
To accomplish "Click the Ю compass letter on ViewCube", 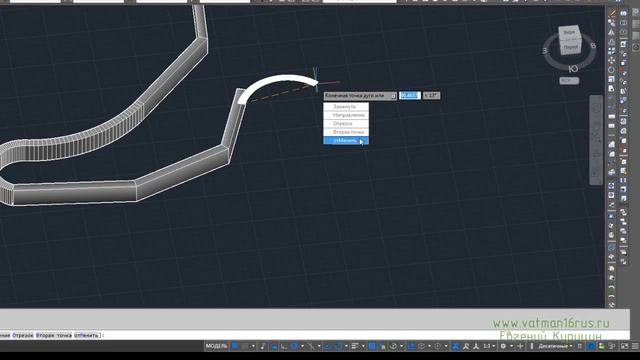I will coord(573,69).
